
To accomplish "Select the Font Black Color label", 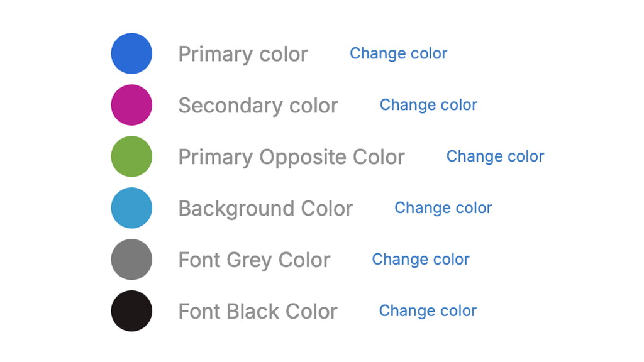I will pyautogui.click(x=258, y=312).
